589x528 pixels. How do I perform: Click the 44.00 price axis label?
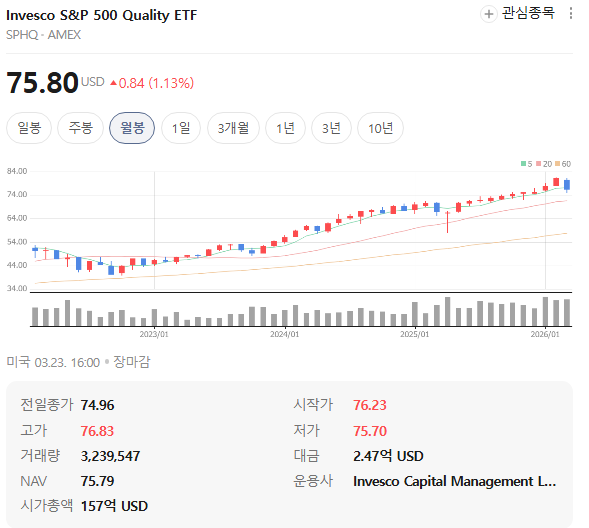click(17, 265)
